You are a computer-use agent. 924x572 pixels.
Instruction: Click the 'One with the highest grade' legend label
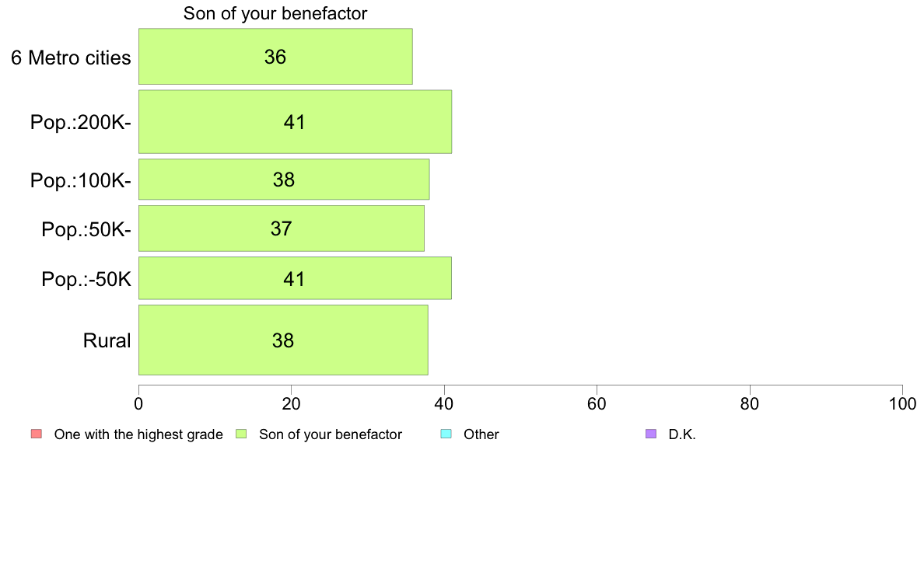138,434
